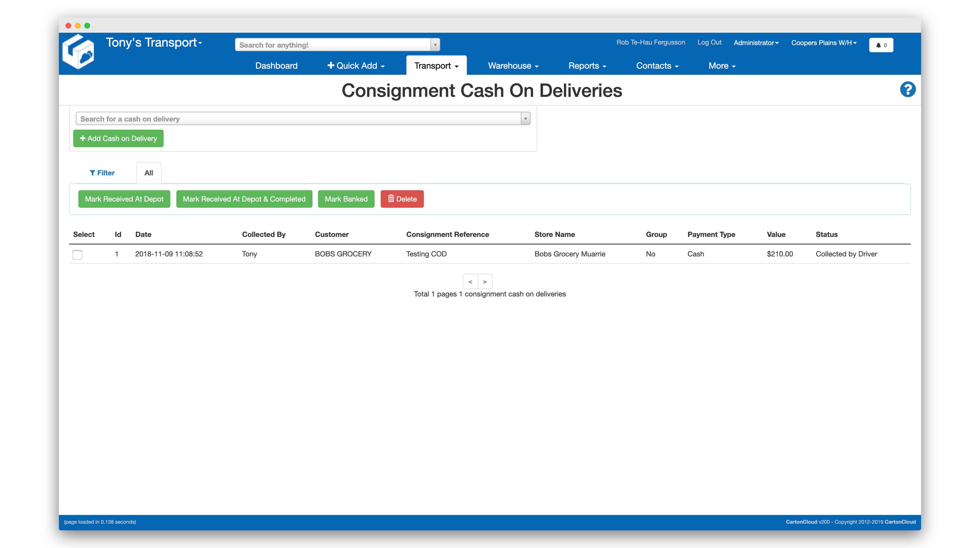Click the plus icon on Add Cash on Delivery
The width and height of the screenshot is (980, 548).
click(x=83, y=138)
